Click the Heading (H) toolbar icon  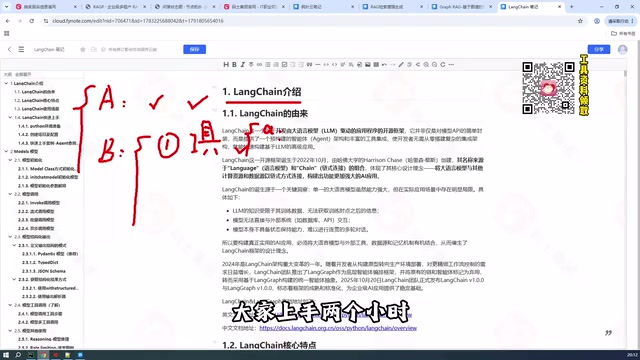(226, 64)
